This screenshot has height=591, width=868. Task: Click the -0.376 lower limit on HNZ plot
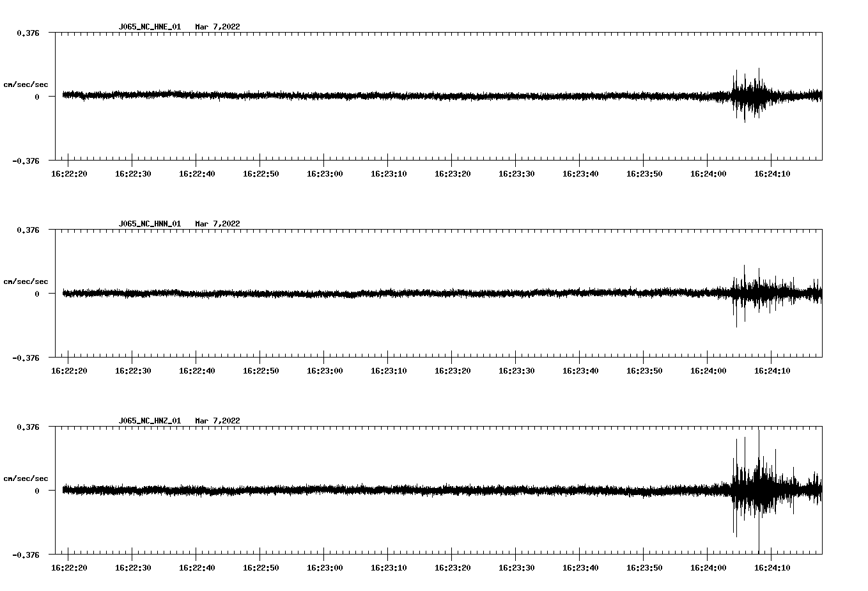pyautogui.click(x=26, y=555)
